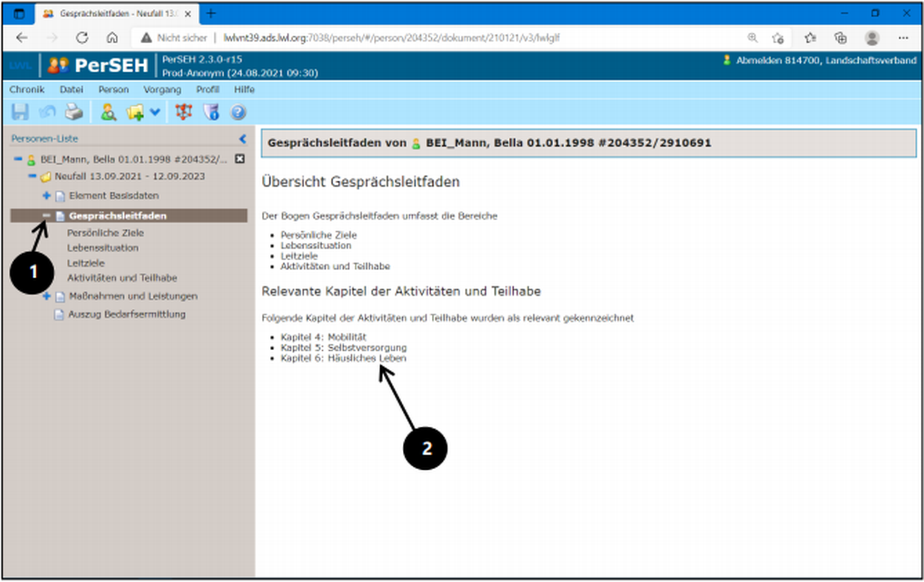The height and width of the screenshot is (582, 924).
Task: Click the blue help question mark icon
Action: pos(238,112)
